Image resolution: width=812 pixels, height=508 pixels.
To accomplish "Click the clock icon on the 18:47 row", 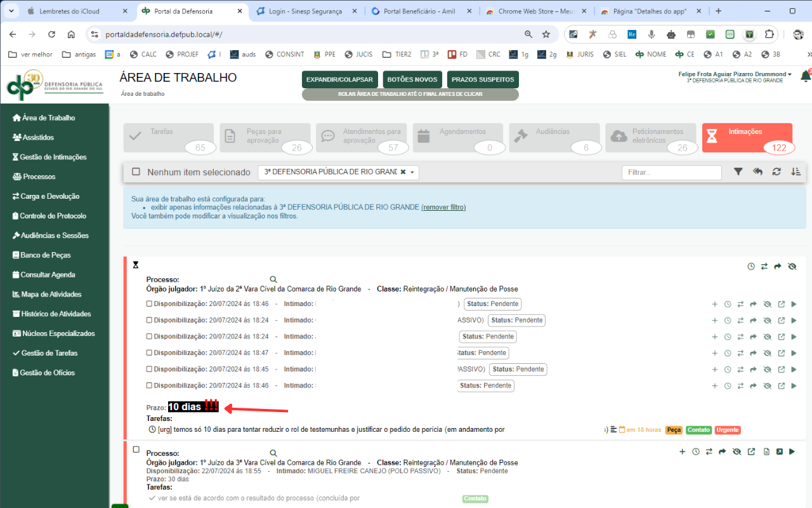I will 728,353.
